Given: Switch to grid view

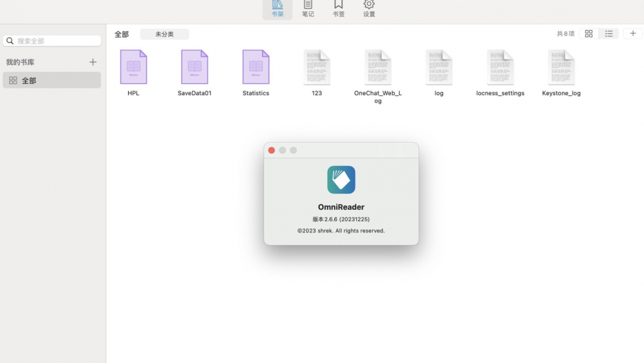Looking at the screenshot, I should click(x=589, y=33).
